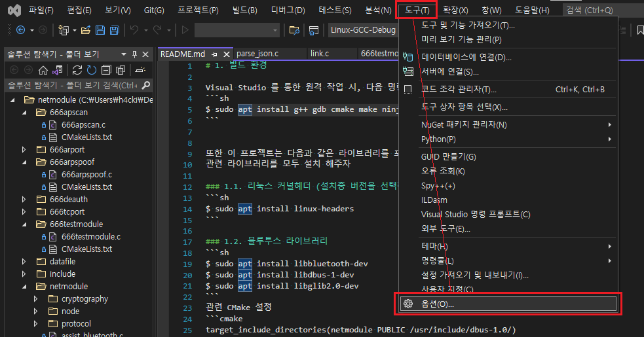
Task: Select the 666arpspoof.c file
Action: click(x=86, y=175)
